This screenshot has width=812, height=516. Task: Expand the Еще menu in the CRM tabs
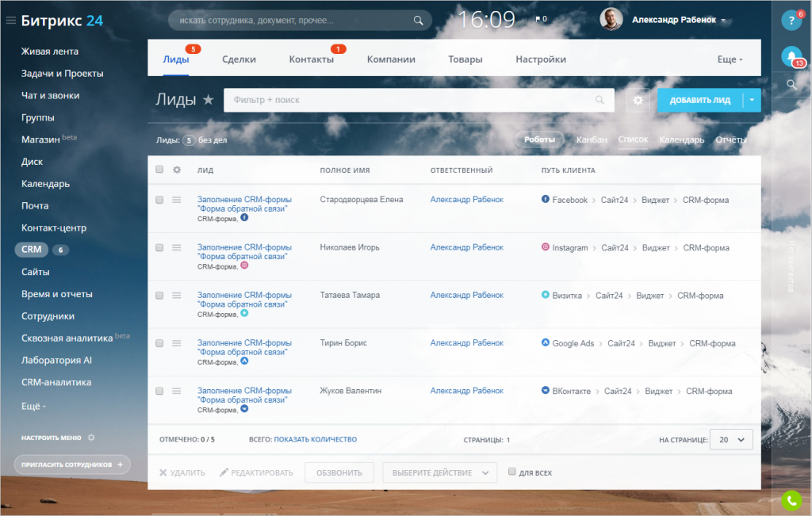[x=730, y=59]
